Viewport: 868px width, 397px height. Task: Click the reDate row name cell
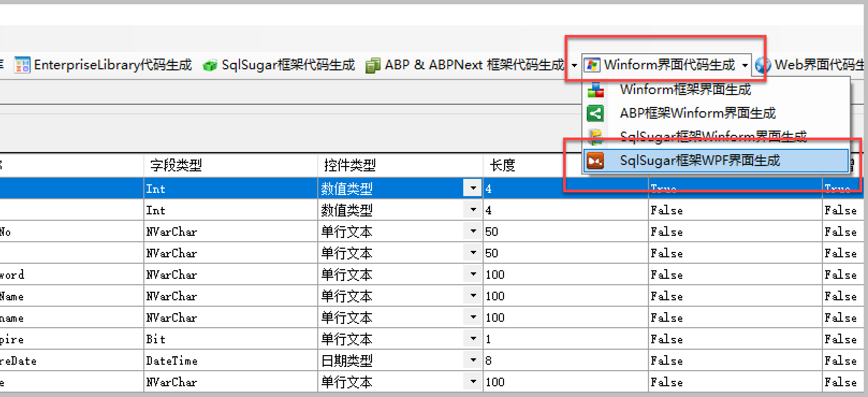click(71, 360)
